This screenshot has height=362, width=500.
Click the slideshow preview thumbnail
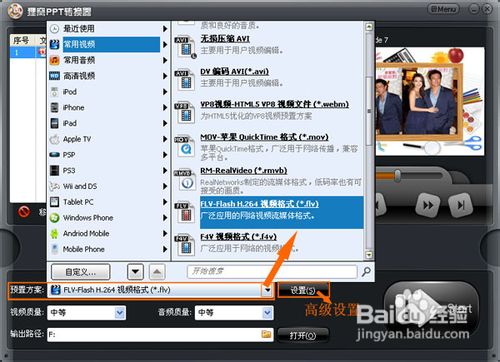coord(430,101)
